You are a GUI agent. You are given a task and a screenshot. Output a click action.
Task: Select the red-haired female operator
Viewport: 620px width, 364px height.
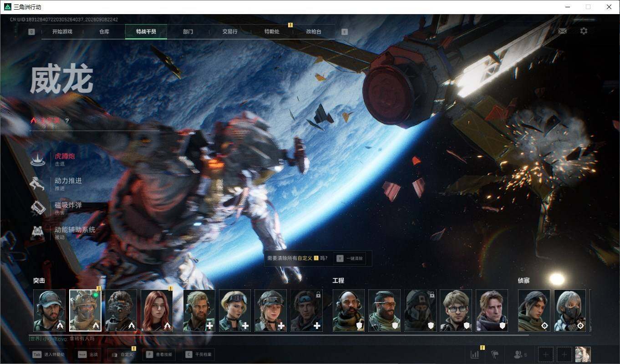tap(157, 310)
